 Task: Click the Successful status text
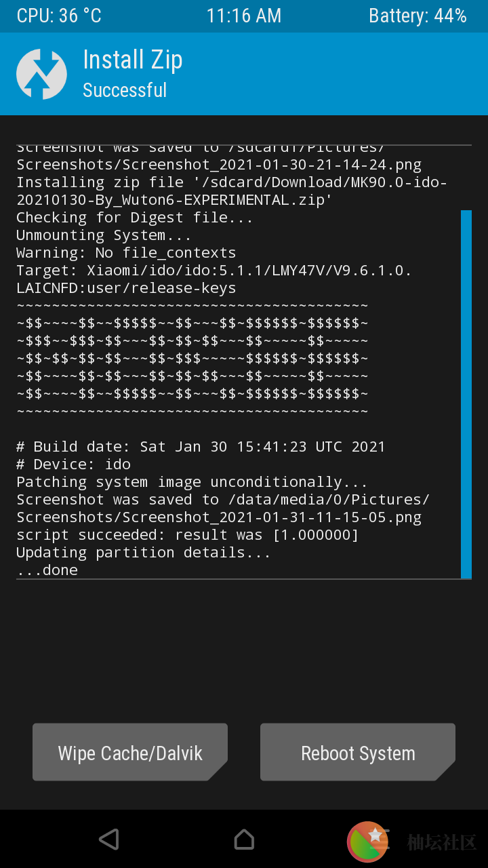tap(125, 90)
